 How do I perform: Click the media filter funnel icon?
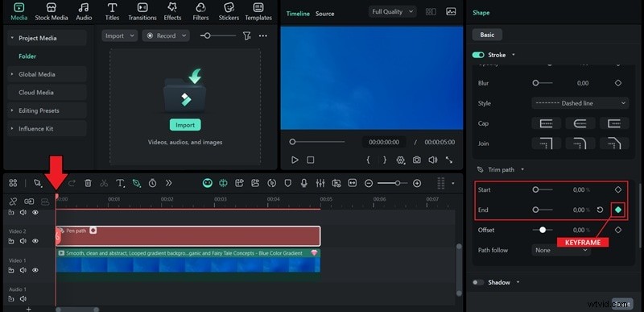coord(246,35)
